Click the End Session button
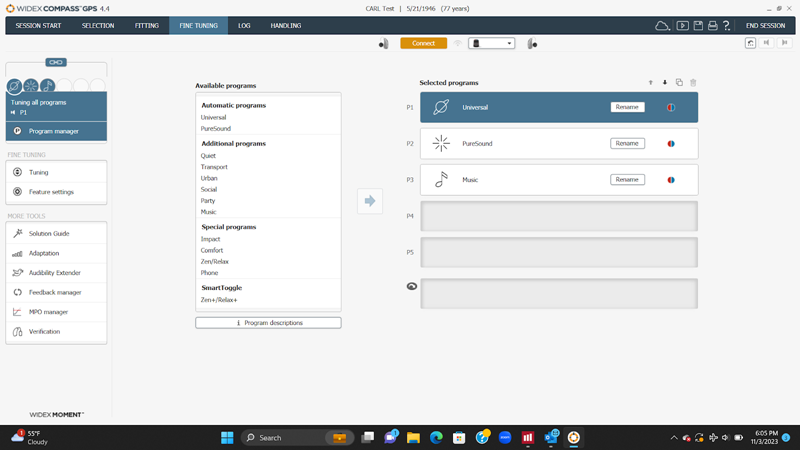Screen dimensions: 800x450 pyautogui.click(x=765, y=26)
